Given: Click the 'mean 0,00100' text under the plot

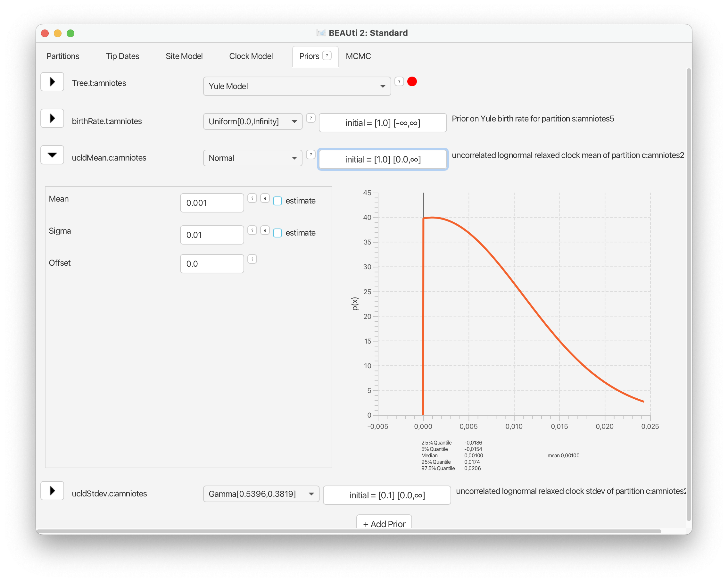Looking at the screenshot, I should click(563, 455).
